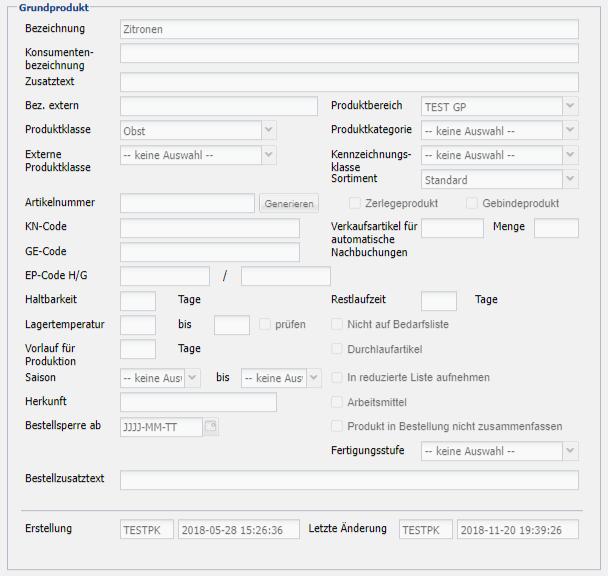Click the Bezeichnung field containing Zitronen

(348, 29)
